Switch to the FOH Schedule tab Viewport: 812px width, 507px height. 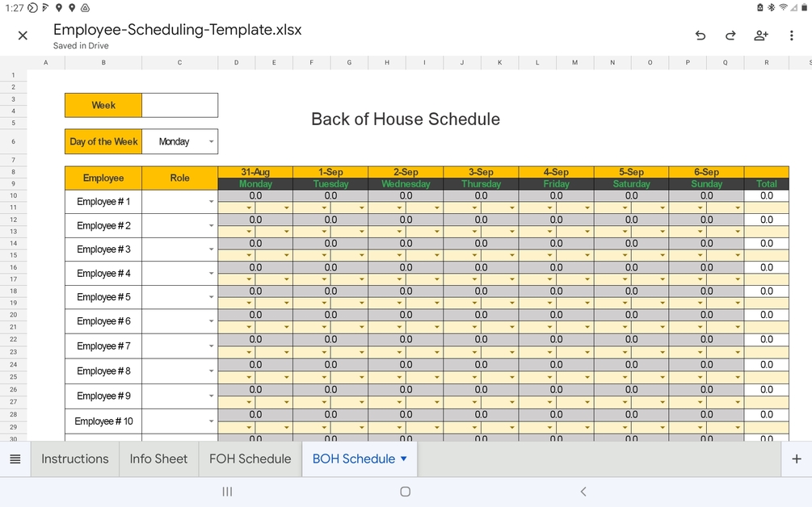(250, 459)
